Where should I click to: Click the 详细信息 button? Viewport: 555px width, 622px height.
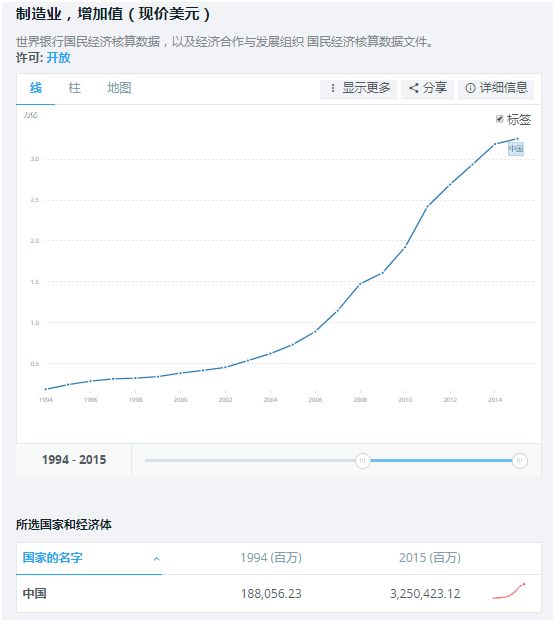(496, 88)
